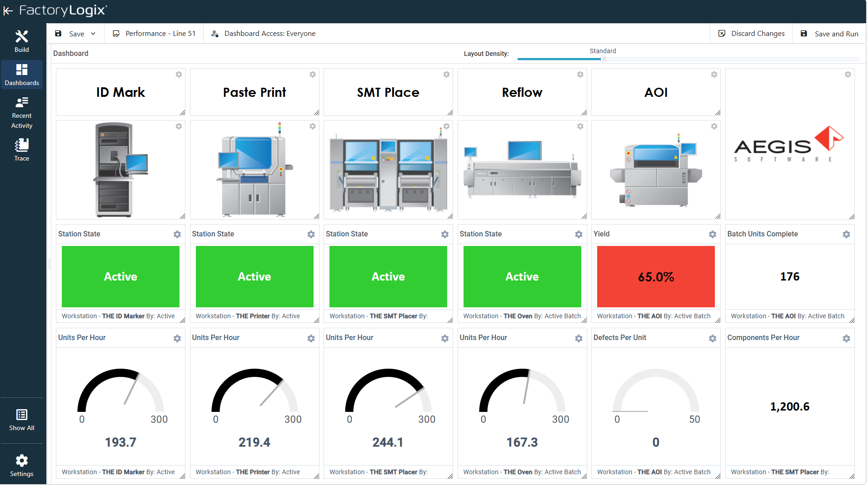868x486 pixels.
Task: Open the Build section in sidebar
Action: click(x=22, y=41)
